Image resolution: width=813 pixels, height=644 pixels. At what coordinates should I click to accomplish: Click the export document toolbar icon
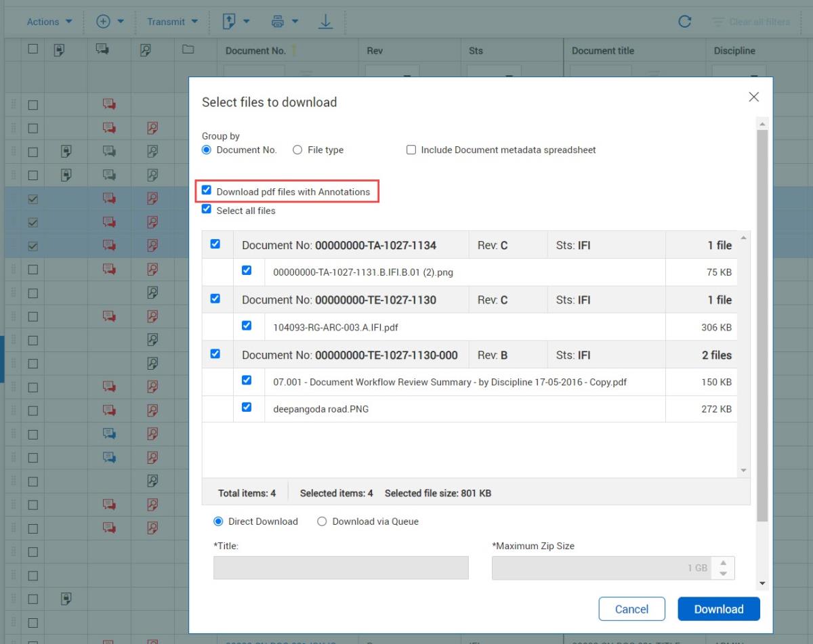(230, 22)
